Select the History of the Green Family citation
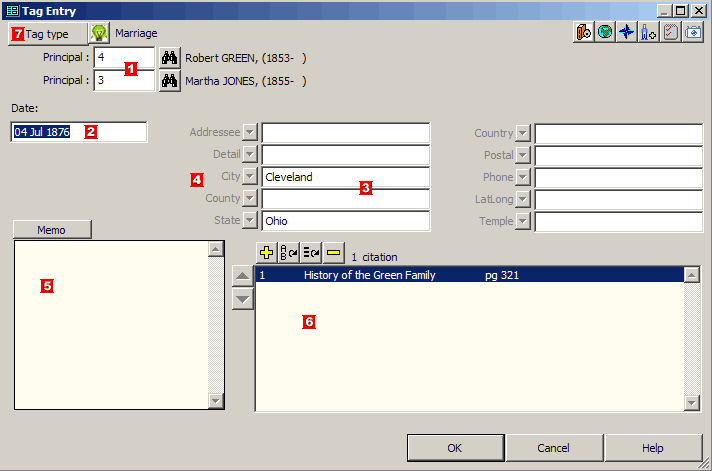 tap(470, 275)
